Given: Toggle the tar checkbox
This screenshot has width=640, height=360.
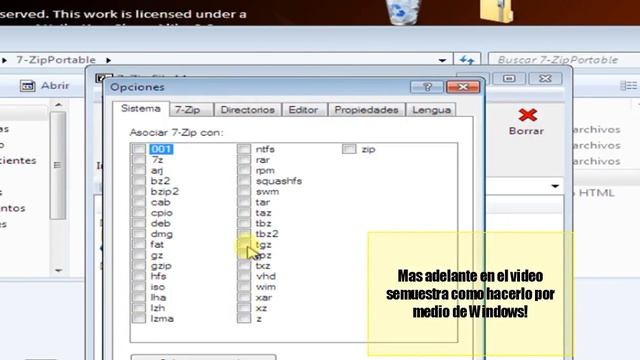Looking at the screenshot, I should click(244, 202).
